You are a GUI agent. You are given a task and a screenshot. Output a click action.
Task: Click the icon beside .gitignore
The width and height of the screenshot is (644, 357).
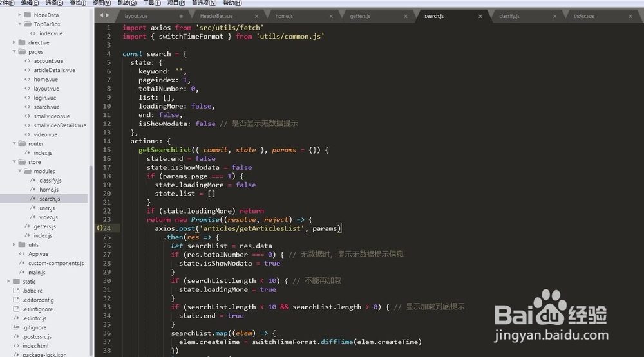(17, 327)
